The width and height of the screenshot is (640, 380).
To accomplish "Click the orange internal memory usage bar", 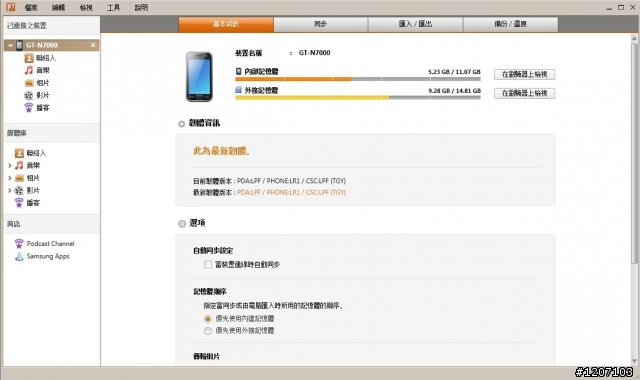I will (x=293, y=79).
